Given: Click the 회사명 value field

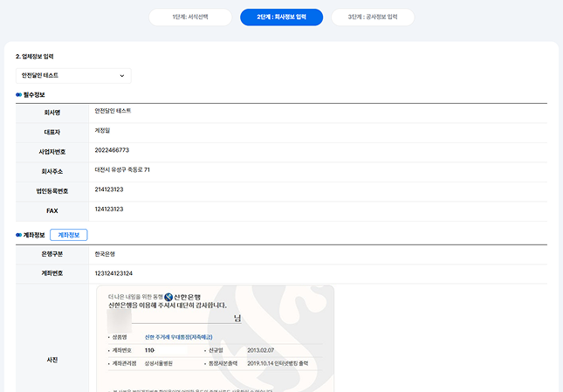Looking at the screenshot, I should coord(113,111).
